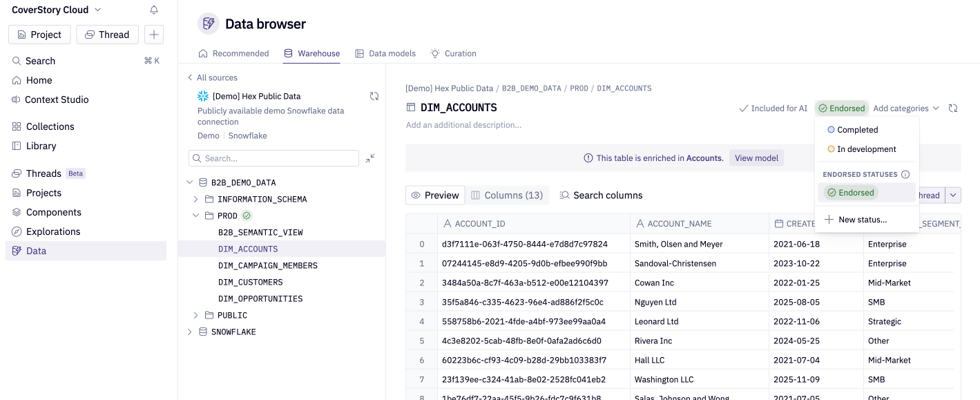The width and height of the screenshot is (980, 400).
Task: Go back using the All sources link
Action: pyautogui.click(x=215, y=77)
